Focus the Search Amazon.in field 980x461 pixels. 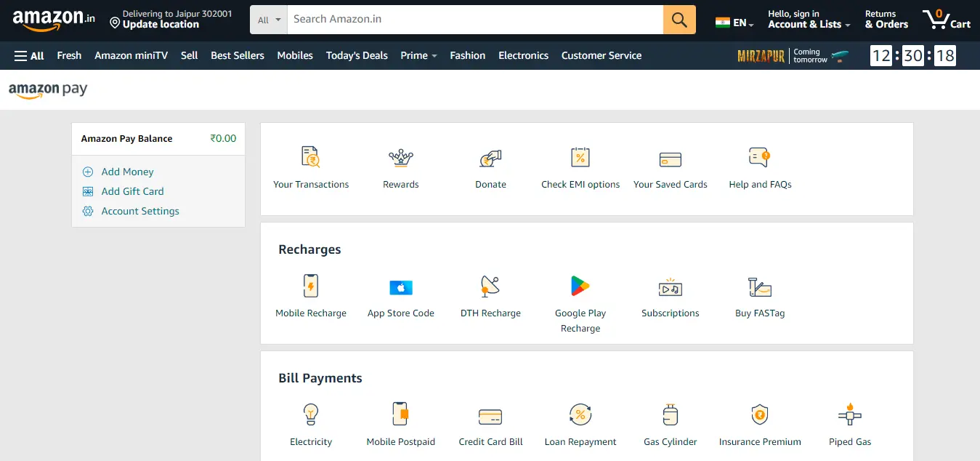[475, 20]
